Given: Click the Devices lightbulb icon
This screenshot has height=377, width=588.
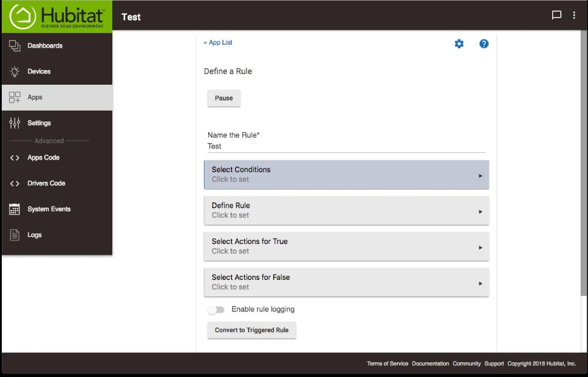Looking at the screenshot, I should [x=15, y=72].
